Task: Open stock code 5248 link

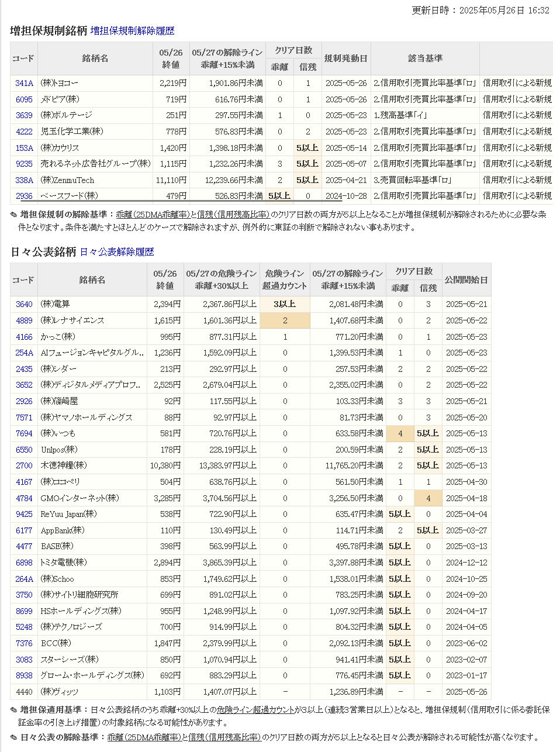Action: pos(24,627)
